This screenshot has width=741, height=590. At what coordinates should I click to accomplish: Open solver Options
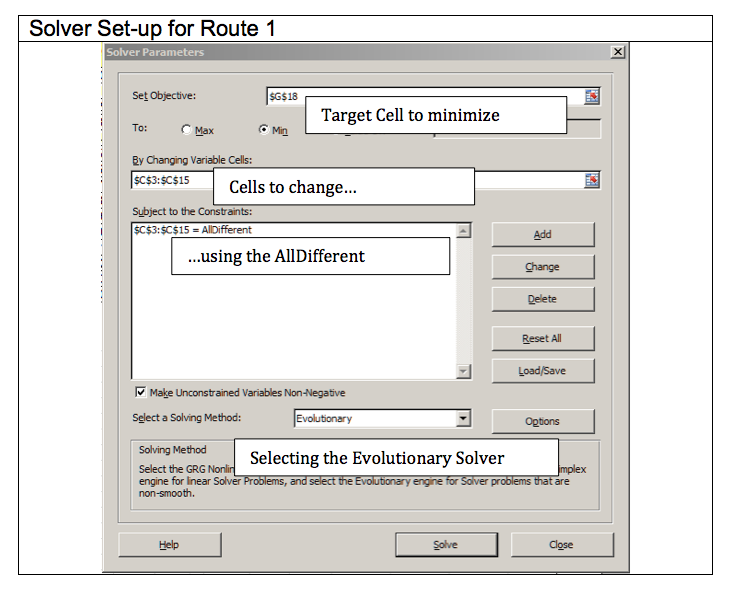[x=542, y=421]
